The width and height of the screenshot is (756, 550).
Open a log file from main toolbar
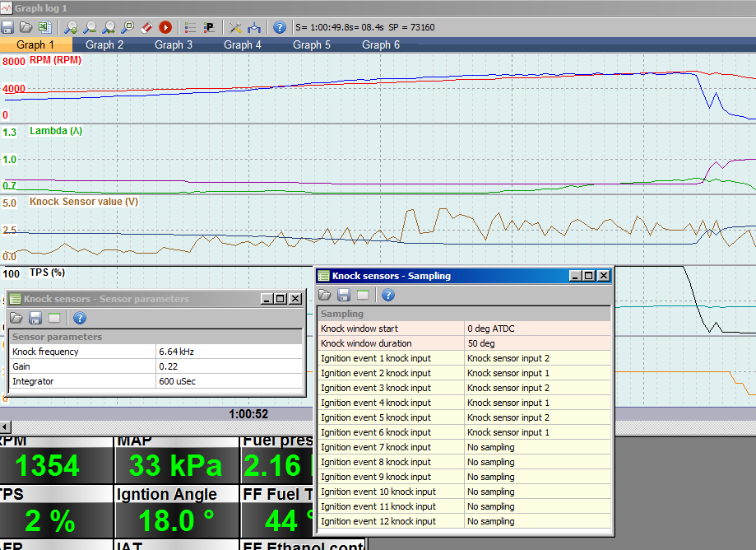pyautogui.click(x=26, y=27)
